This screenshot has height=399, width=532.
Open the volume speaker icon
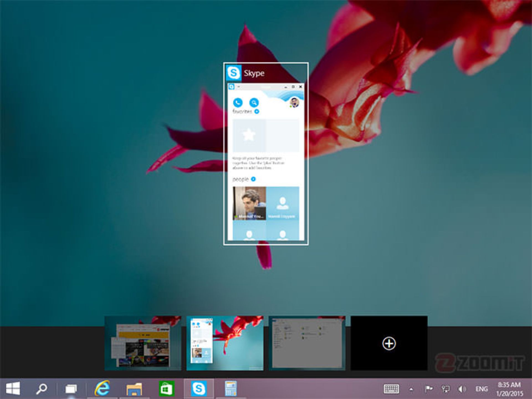pyautogui.click(x=462, y=389)
